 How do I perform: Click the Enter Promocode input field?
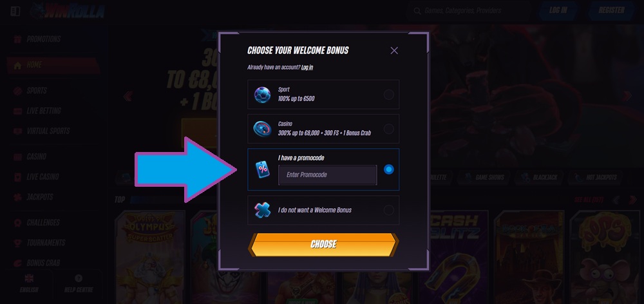click(x=328, y=175)
